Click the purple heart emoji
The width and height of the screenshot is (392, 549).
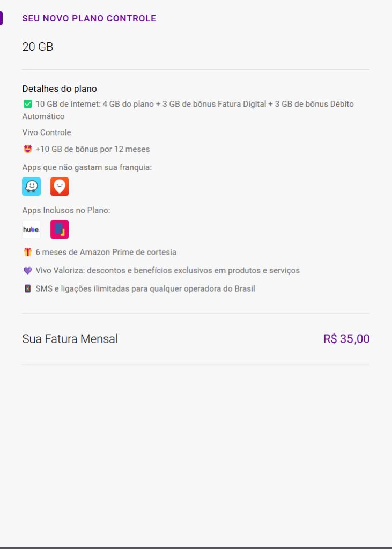[x=27, y=270]
